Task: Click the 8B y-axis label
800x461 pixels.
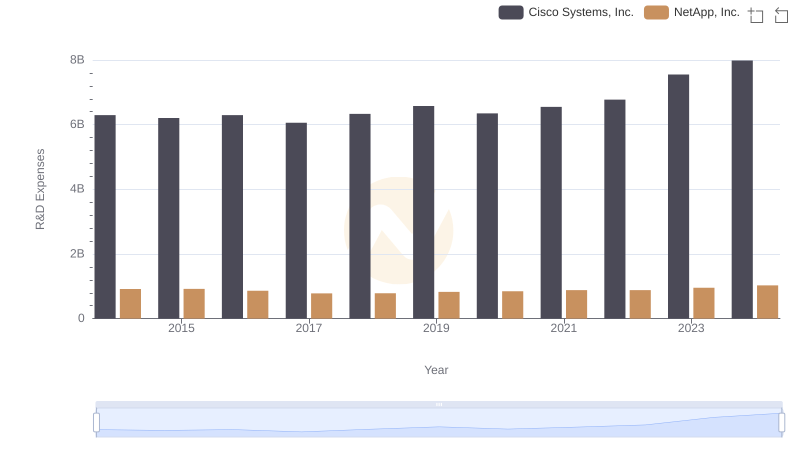Action: (77, 60)
